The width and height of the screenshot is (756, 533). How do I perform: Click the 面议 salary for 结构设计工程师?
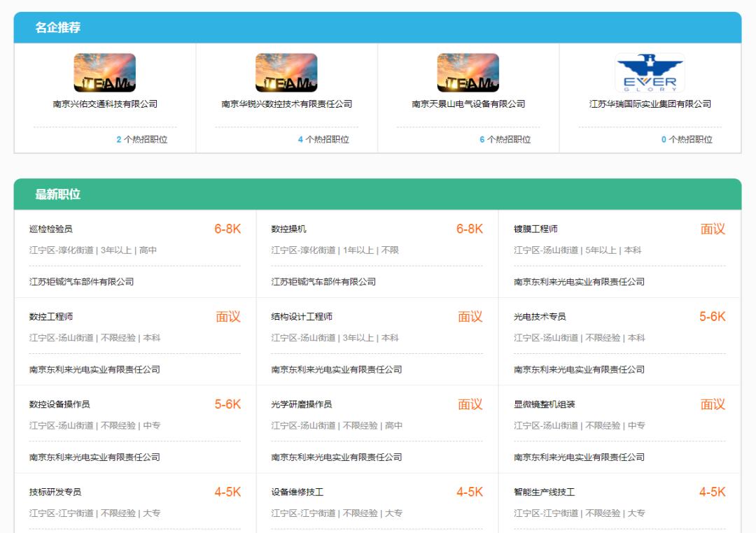[470, 317]
